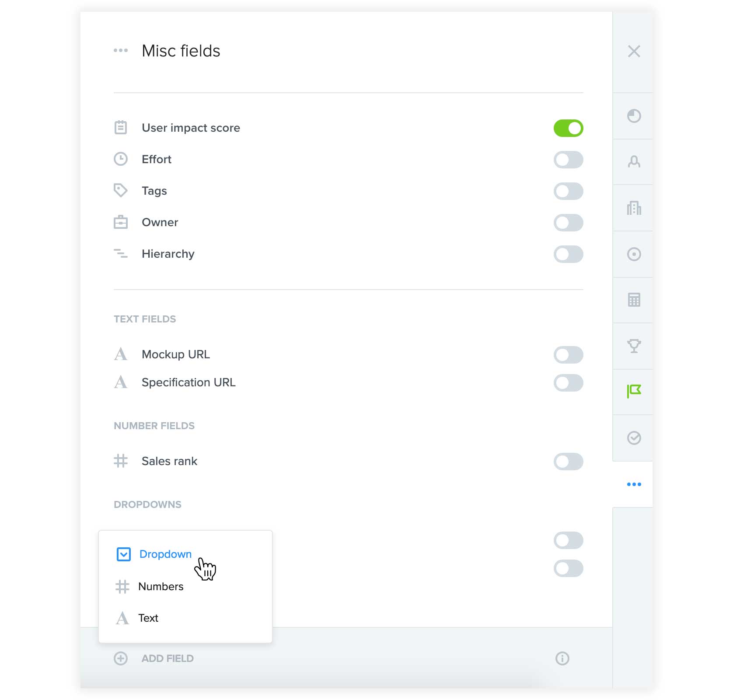This screenshot has width=733, height=700.
Task: Enable the Sales rank toggle
Action: pyautogui.click(x=568, y=462)
